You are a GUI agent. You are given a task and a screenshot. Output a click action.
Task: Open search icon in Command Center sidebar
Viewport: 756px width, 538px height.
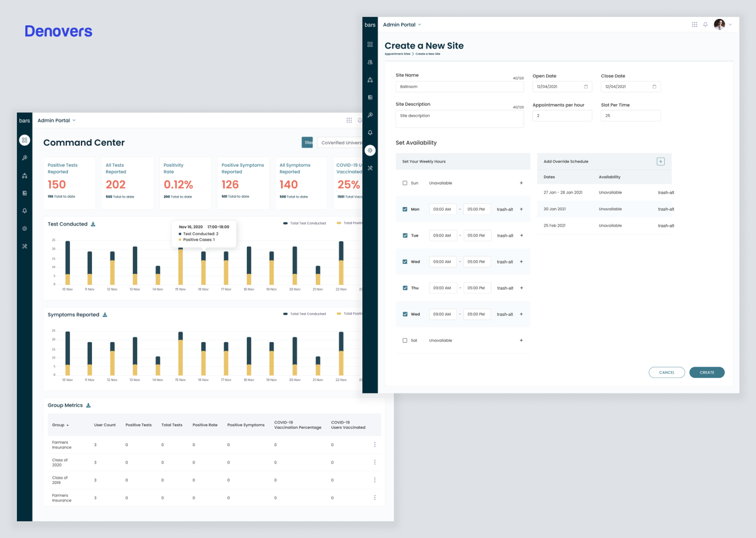click(x=24, y=158)
